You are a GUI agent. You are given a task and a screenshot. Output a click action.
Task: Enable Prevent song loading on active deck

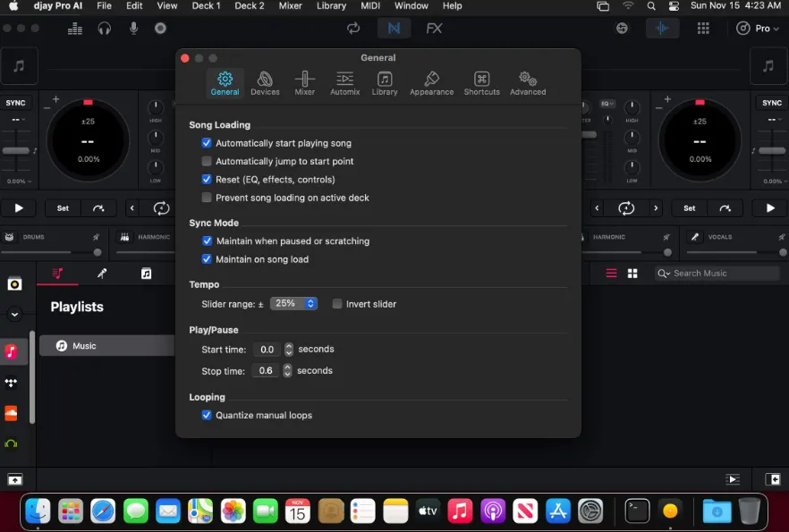(207, 197)
